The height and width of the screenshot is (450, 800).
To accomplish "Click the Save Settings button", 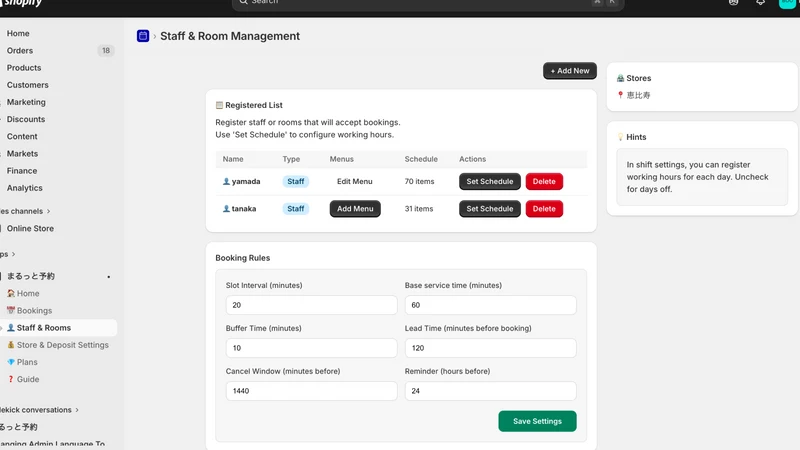I will 537,421.
